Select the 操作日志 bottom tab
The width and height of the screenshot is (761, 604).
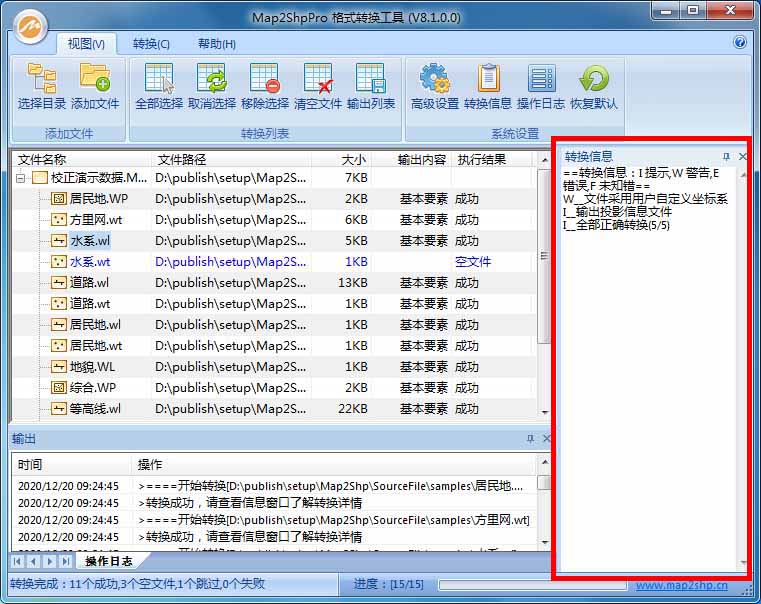click(x=109, y=561)
